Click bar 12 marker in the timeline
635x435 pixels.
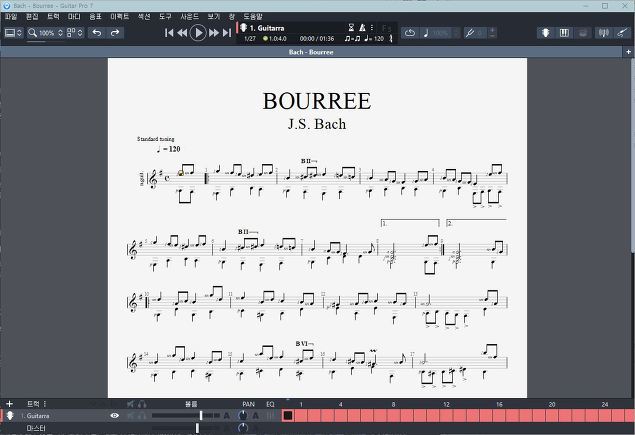446,404
